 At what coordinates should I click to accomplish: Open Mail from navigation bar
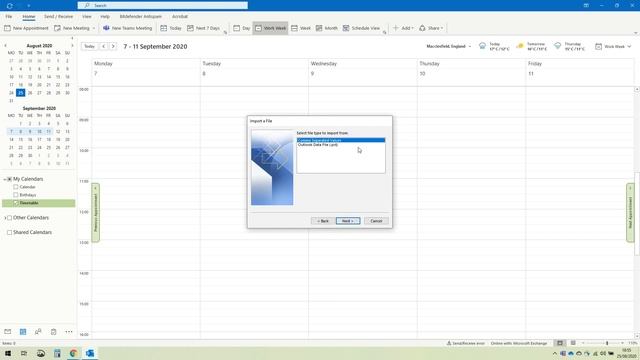point(8,332)
